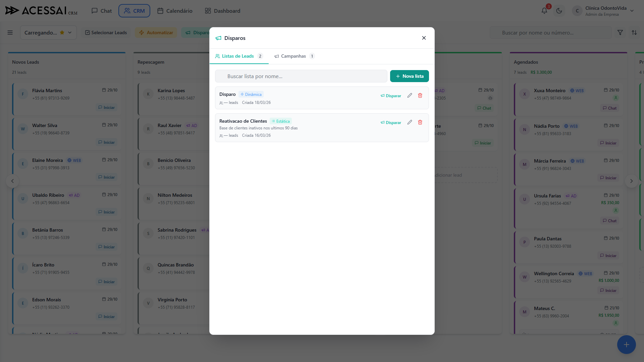Click the floating add plus button
The height and width of the screenshot is (362, 644).
tap(626, 345)
